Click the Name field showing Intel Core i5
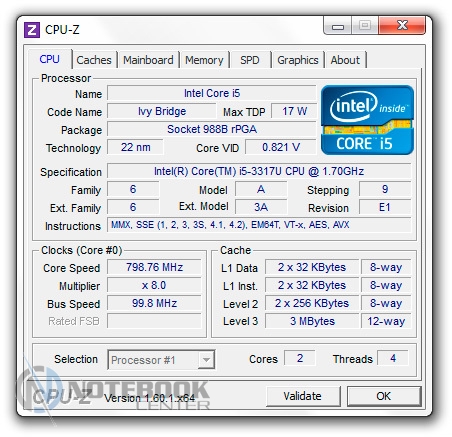 [x=212, y=93]
